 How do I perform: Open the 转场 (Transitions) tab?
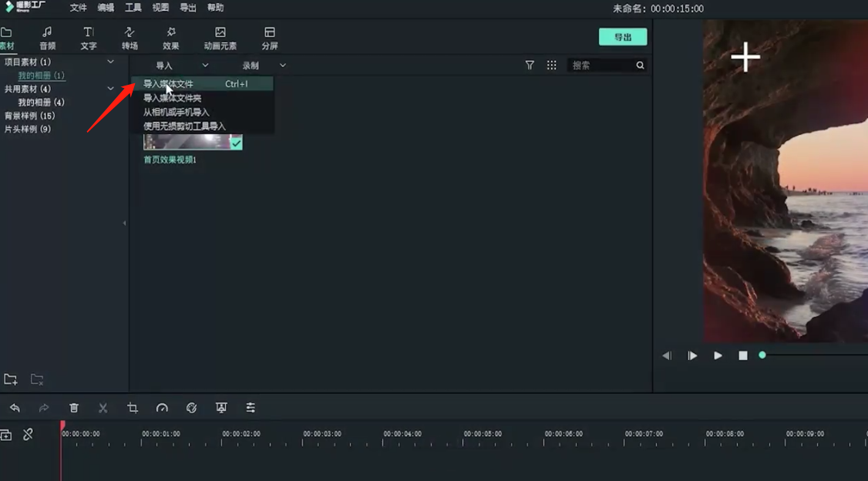click(x=130, y=39)
